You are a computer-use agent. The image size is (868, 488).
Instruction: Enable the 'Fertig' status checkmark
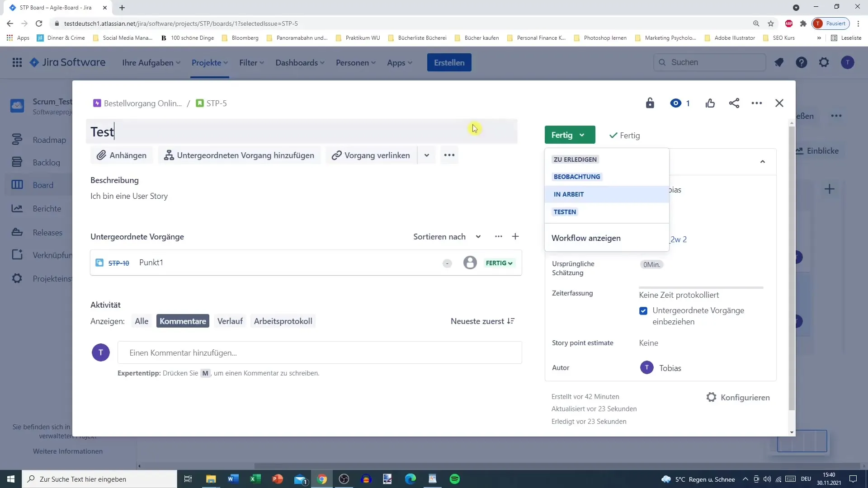[613, 135]
